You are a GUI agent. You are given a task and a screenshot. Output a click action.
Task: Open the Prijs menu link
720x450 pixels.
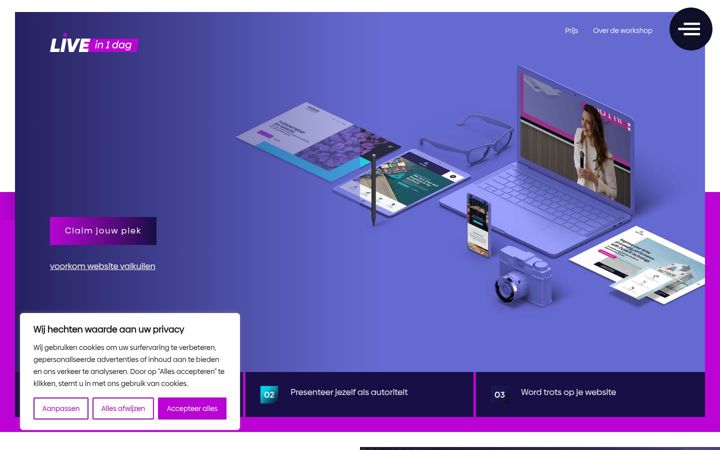[571, 31]
